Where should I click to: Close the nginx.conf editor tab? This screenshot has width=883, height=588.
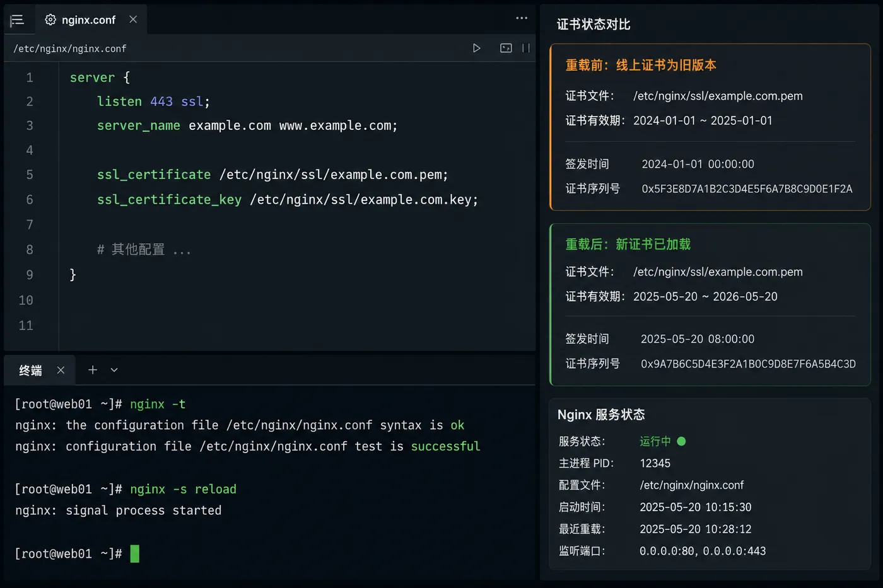[133, 20]
